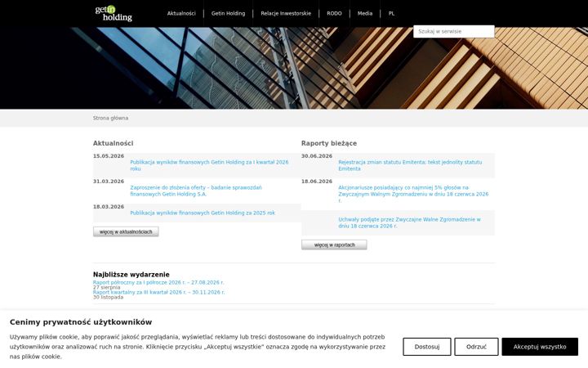Click the więcej w raportach button
Screen dimensions: 588x368
(x=334, y=245)
